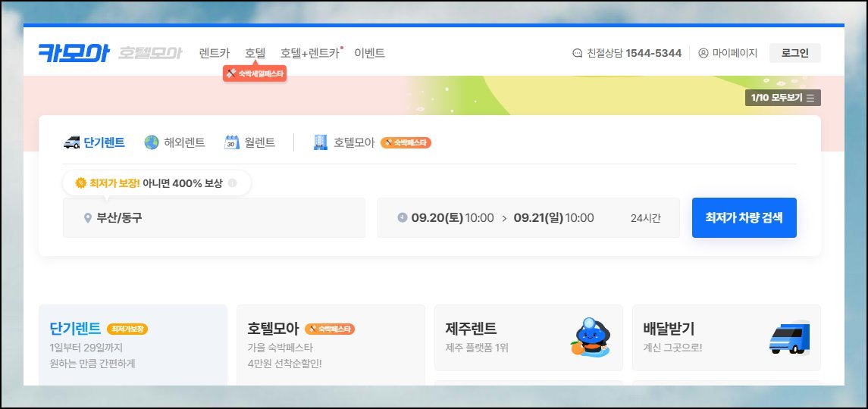Screen dimensions: 868x409
Task: Click the 최저가 차량 검색 button
Action: pos(744,217)
